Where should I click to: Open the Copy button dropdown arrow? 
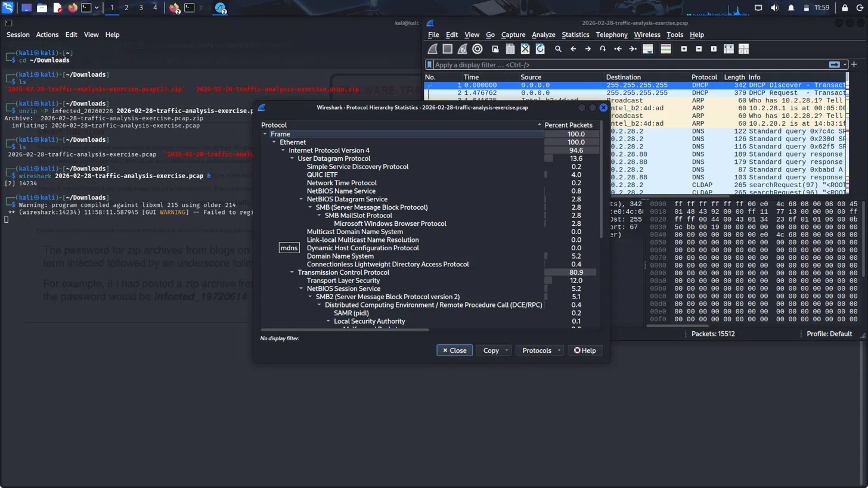point(507,350)
